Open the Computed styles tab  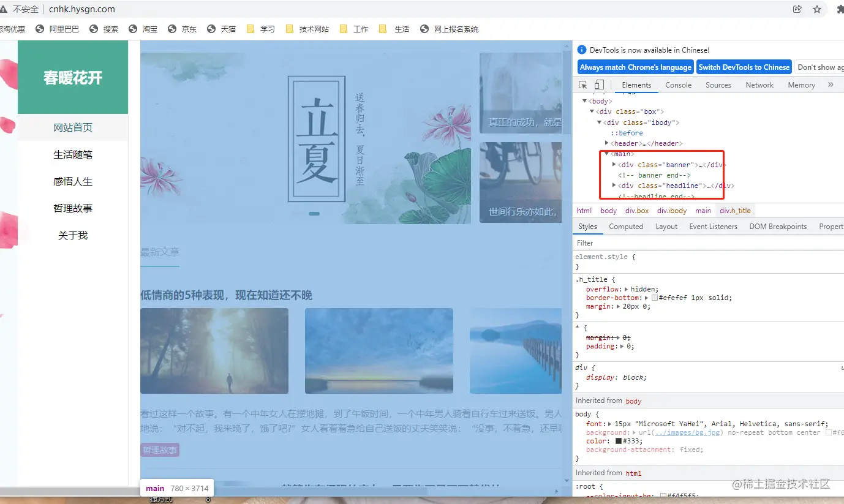point(626,227)
